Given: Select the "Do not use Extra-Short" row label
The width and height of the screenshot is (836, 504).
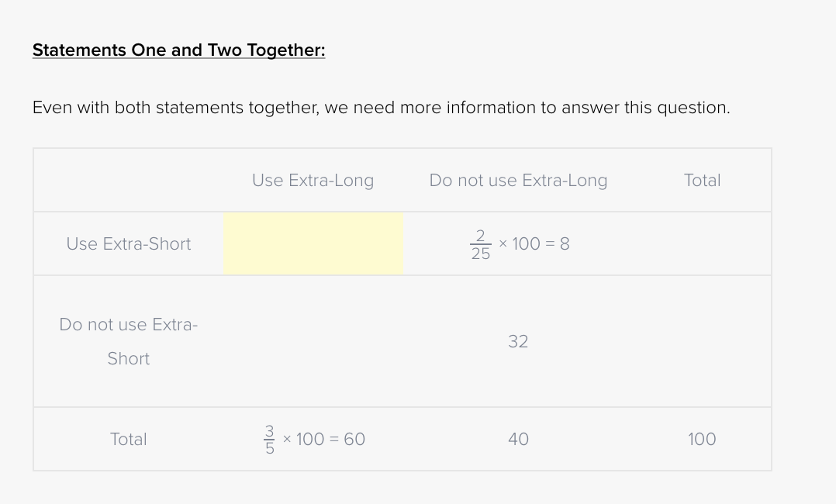Looking at the screenshot, I should [x=128, y=341].
